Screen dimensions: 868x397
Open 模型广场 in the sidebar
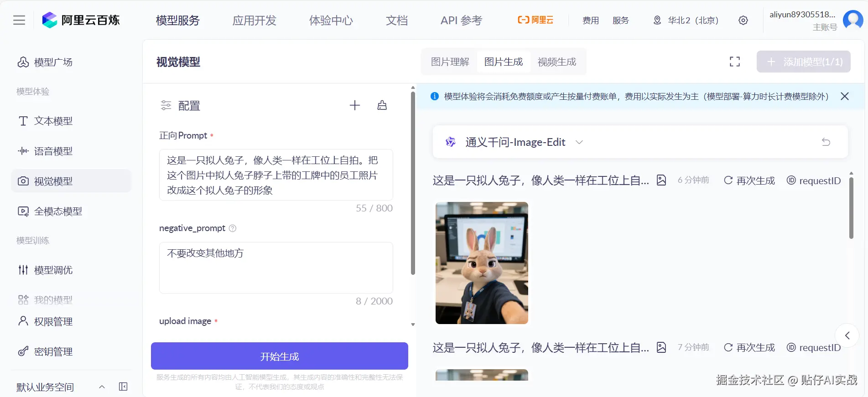(71, 62)
